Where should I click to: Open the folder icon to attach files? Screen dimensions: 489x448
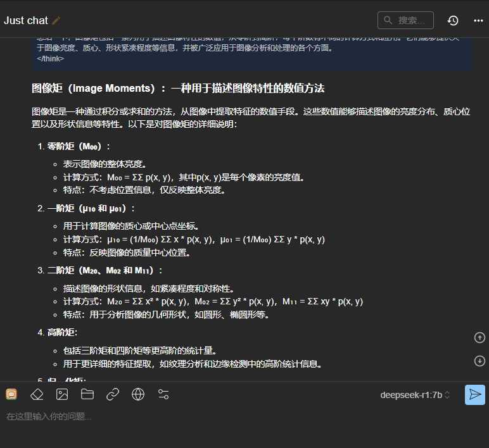click(x=87, y=394)
